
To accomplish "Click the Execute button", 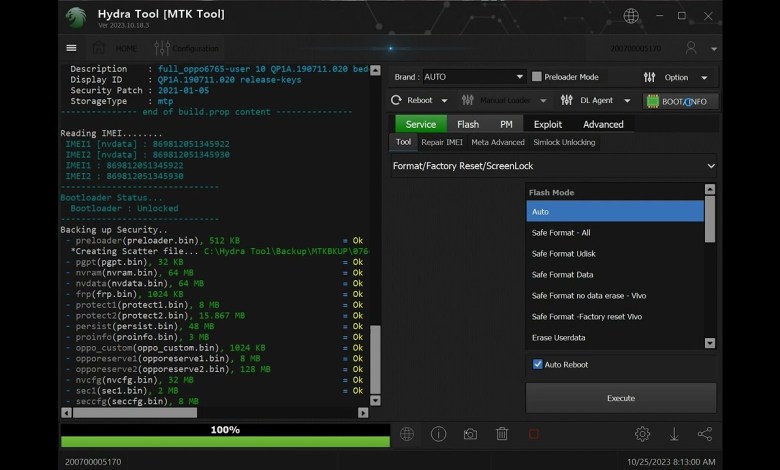I will pyautogui.click(x=621, y=398).
